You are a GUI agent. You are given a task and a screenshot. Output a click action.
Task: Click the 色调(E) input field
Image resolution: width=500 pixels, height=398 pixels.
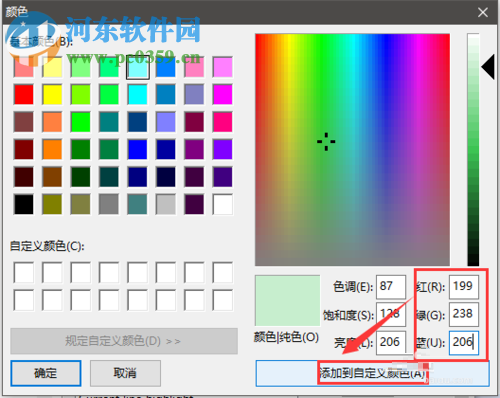click(x=391, y=286)
